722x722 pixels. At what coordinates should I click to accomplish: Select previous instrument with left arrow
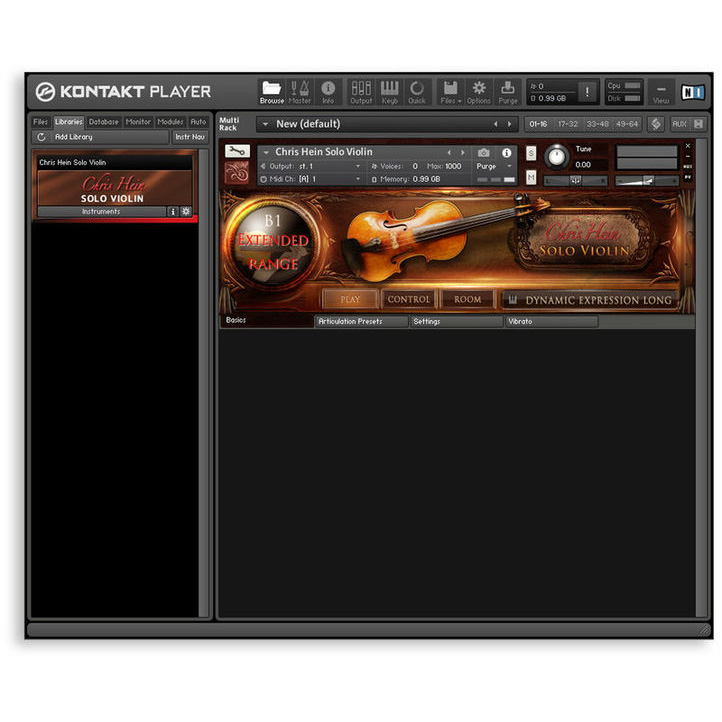(x=449, y=152)
